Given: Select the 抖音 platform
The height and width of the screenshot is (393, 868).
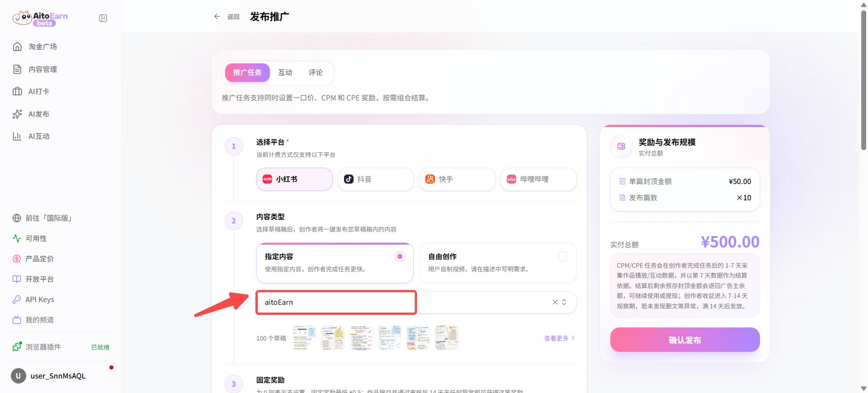Looking at the screenshot, I should coord(376,179).
